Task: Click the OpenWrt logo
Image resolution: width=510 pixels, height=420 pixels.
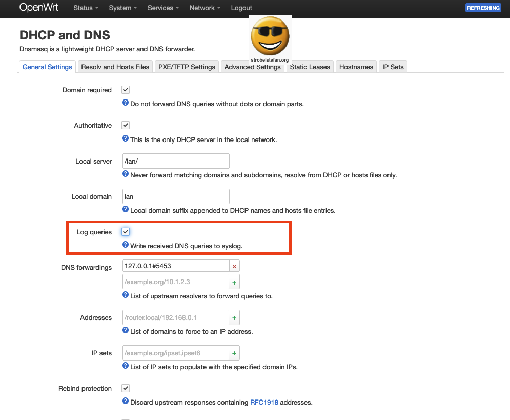Action: coord(38,8)
